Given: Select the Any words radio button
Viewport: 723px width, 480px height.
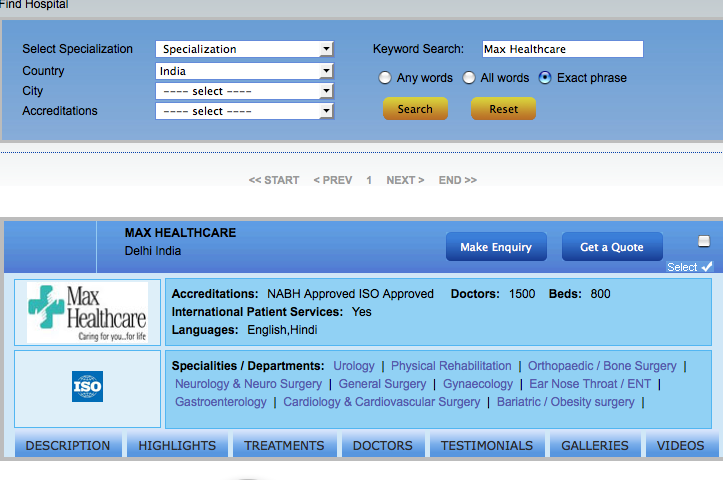Looking at the screenshot, I should pos(385,77).
